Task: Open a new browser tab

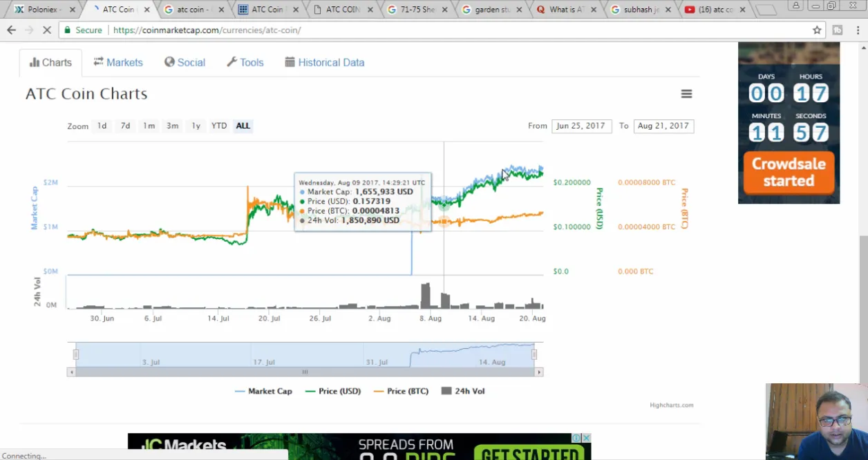Action: [x=766, y=10]
